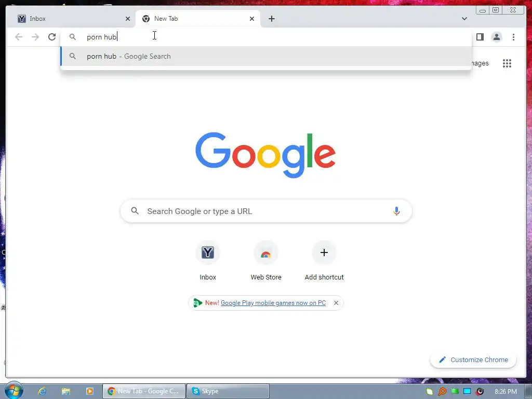Close the New Tab tab
This screenshot has height=399, width=532.
pyautogui.click(x=252, y=19)
